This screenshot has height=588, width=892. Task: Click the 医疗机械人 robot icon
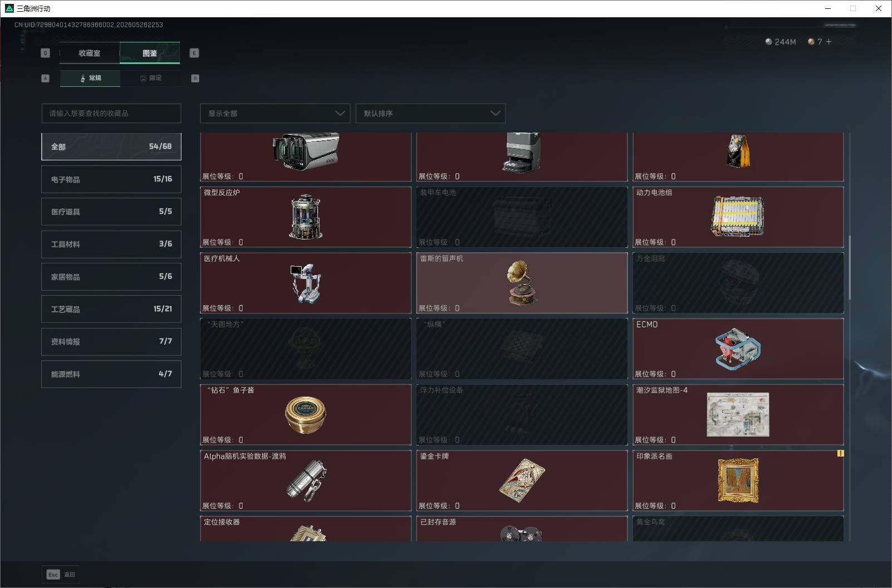click(305, 283)
